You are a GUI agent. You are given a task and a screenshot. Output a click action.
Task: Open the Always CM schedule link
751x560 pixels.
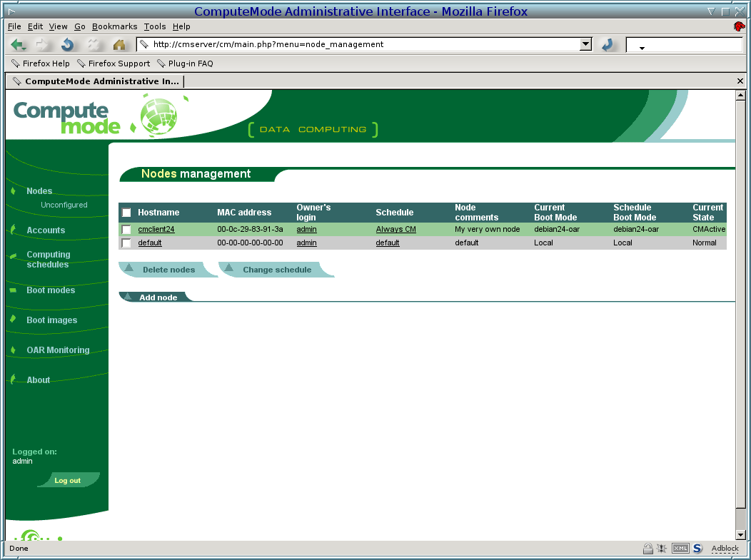pyautogui.click(x=395, y=229)
